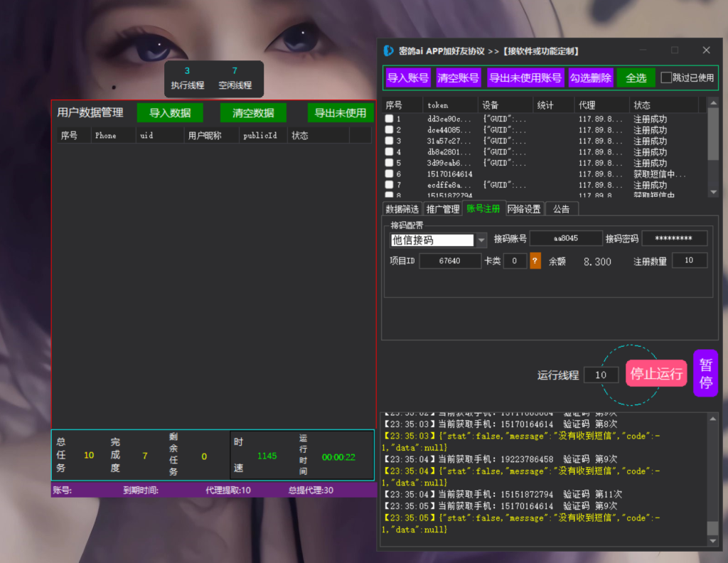Click the log panel scrollbar down arrow
728x563 pixels.
(x=713, y=541)
